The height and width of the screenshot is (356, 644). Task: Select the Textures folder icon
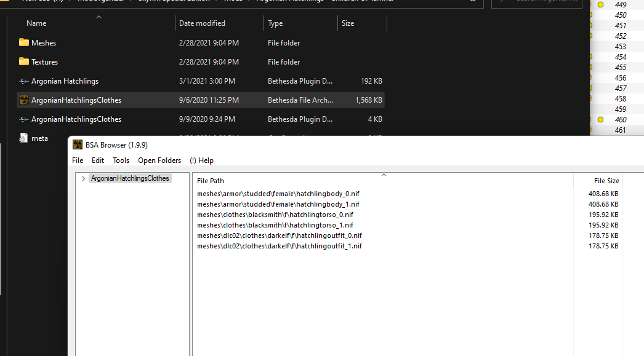[x=24, y=62]
